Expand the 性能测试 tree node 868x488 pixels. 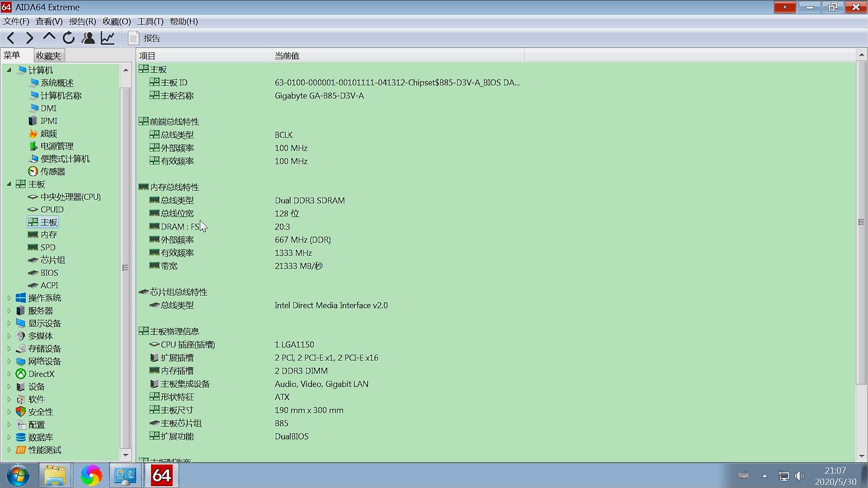[9, 450]
